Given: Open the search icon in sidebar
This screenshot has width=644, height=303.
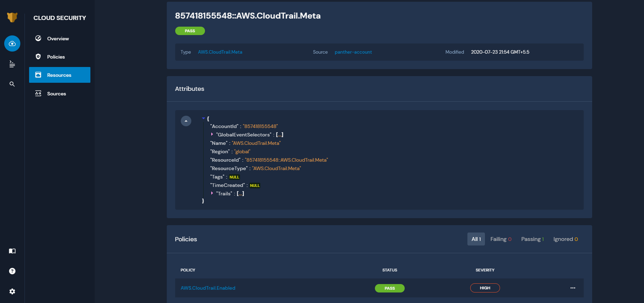Looking at the screenshot, I should pyautogui.click(x=12, y=84).
